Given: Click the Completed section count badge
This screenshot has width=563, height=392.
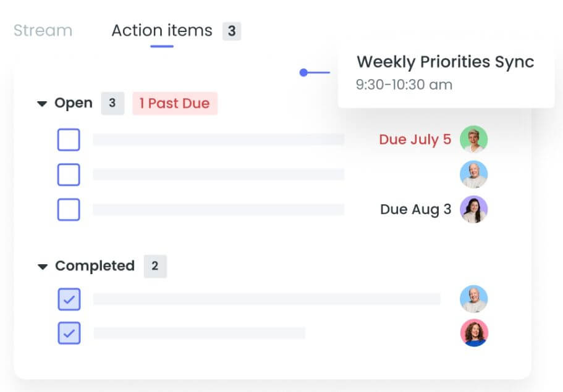Looking at the screenshot, I should [155, 266].
